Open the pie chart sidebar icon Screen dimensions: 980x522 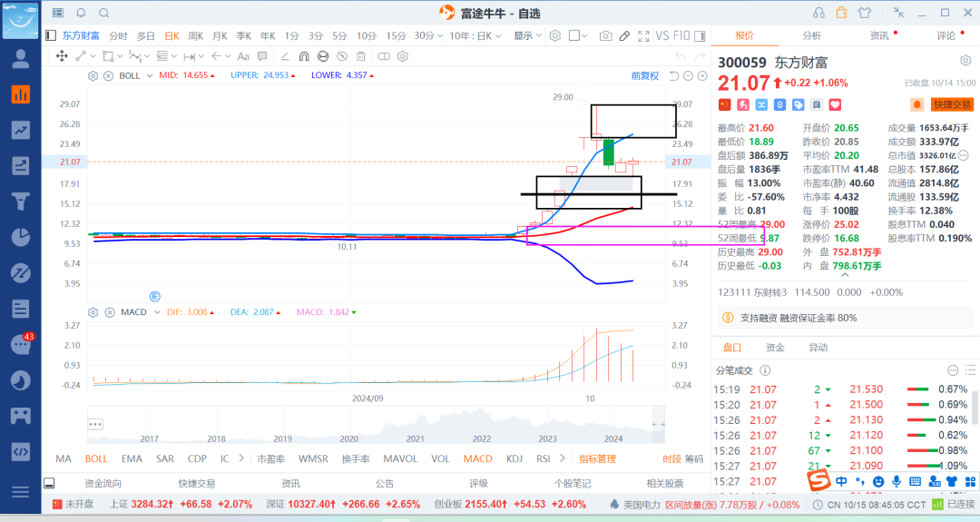(x=20, y=237)
